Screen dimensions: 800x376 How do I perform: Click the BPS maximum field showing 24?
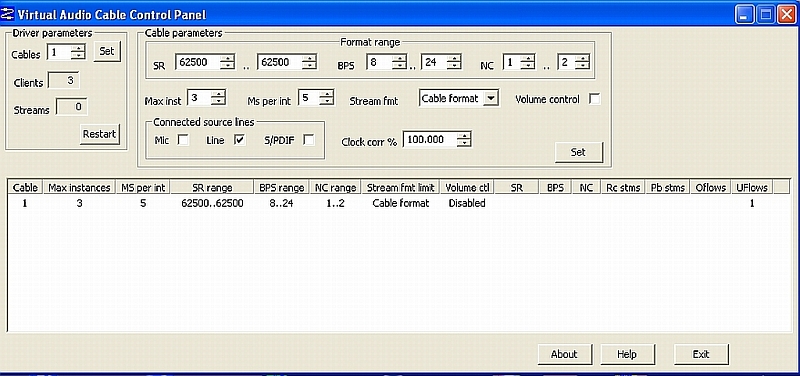(434, 62)
